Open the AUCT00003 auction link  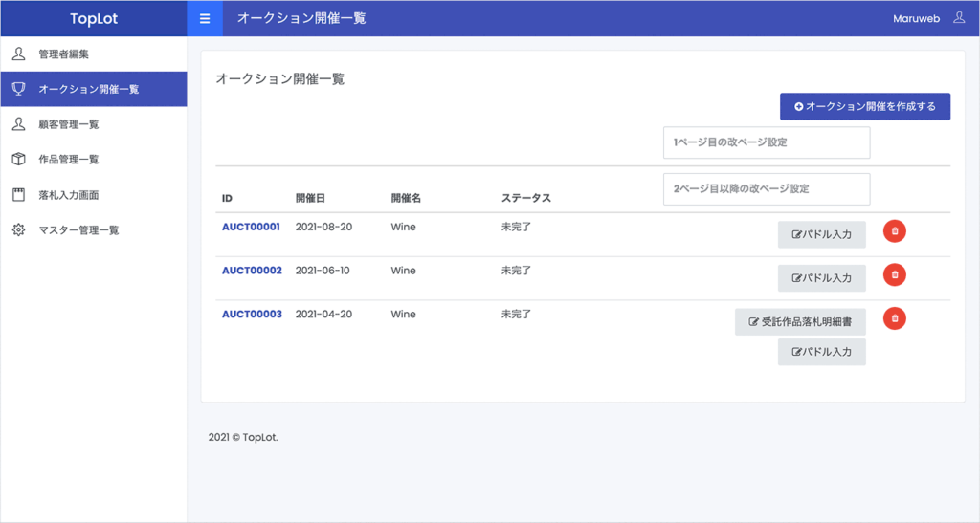252,315
